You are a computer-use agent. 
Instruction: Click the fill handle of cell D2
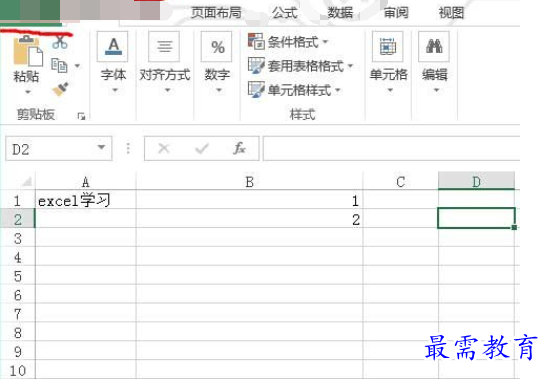point(514,227)
